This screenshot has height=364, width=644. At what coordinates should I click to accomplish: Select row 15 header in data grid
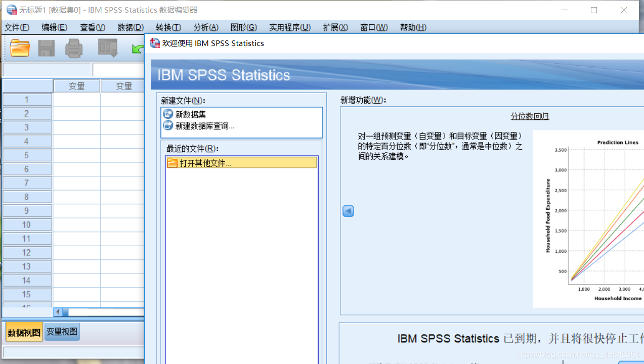pos(27,294)
